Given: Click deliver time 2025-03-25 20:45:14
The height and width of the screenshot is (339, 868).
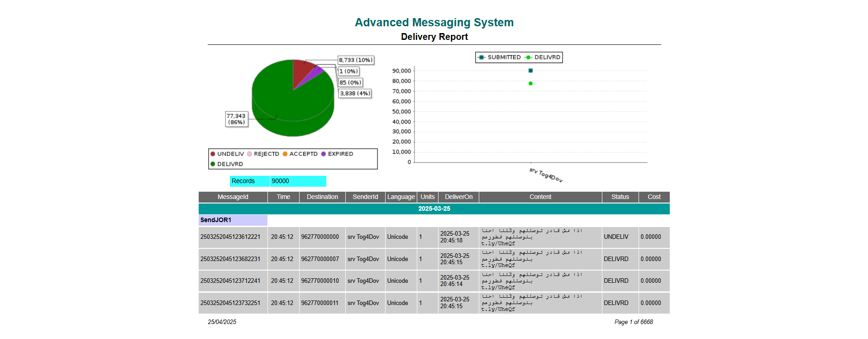Looking at the screenshot, I should [455, 281].
